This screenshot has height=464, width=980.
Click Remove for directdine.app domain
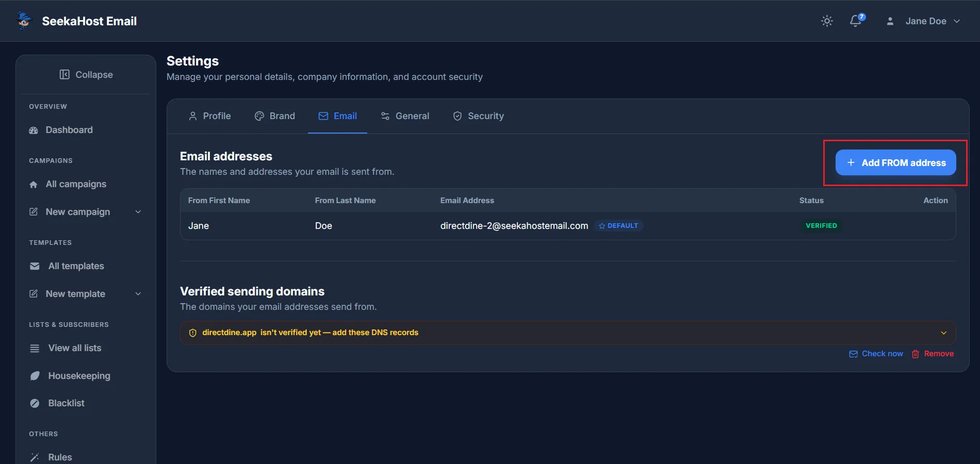(933, 354)
